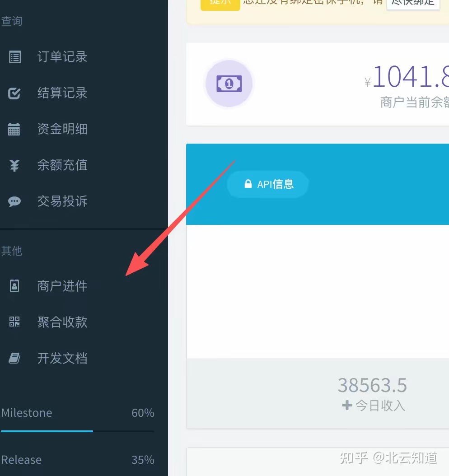Go to 聚合收款 menu entry
449x476 pixels.
[62, 322]
